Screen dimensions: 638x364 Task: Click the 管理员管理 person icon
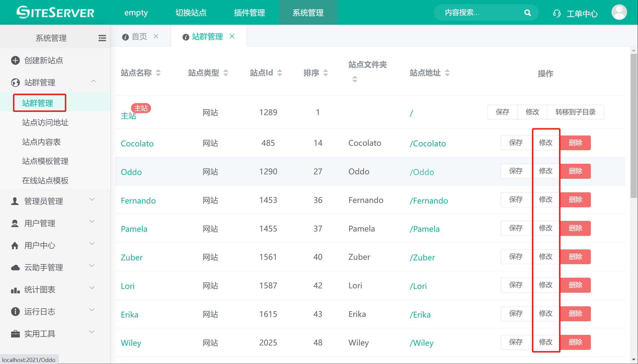point(15,201)
